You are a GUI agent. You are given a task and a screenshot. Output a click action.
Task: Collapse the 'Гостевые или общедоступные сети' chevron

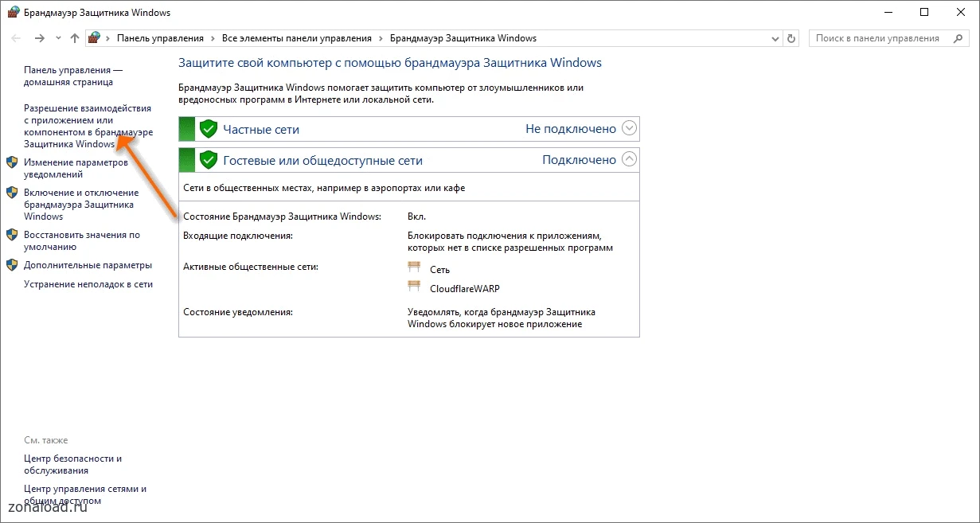pyautogui.click(x=629, y=159)
